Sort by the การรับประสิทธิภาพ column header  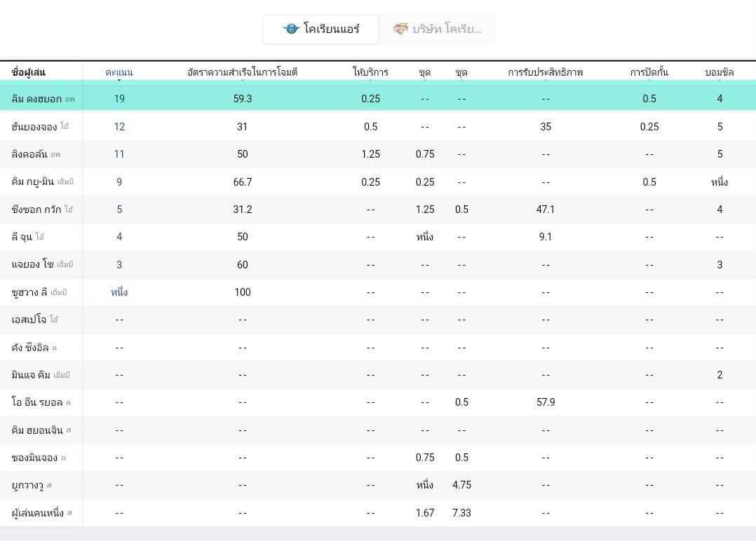[546, 72]
